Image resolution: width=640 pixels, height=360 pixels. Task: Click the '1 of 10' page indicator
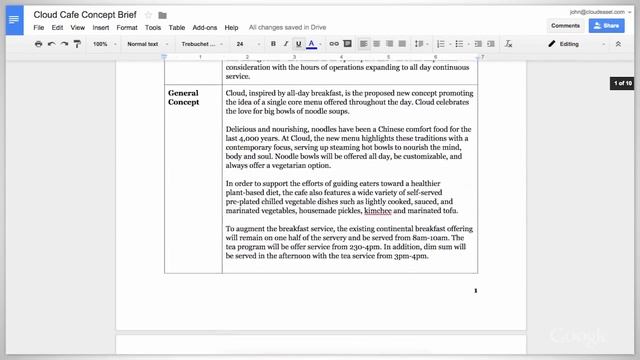point(622,83)
